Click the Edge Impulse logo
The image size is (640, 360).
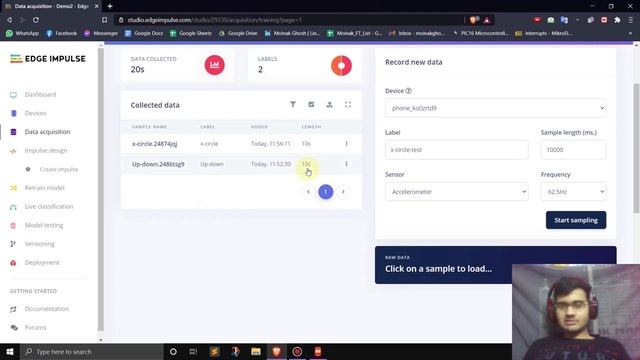[48, 59]
